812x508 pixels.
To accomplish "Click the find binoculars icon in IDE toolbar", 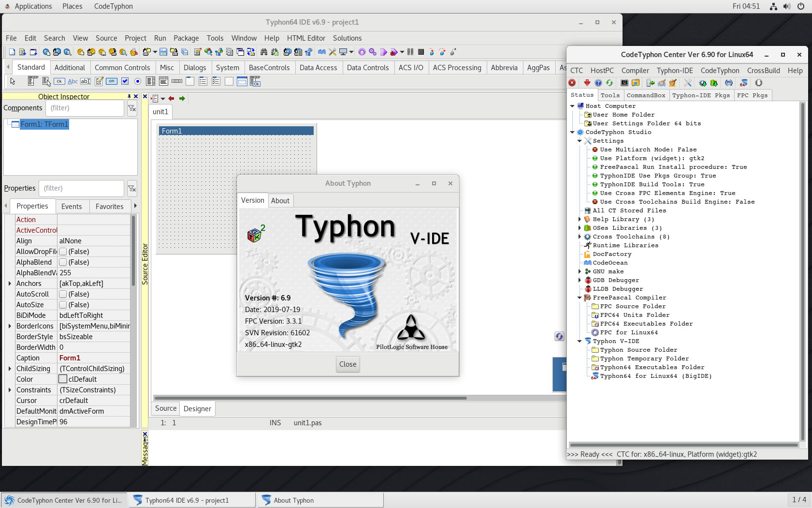I will [264, 52].
